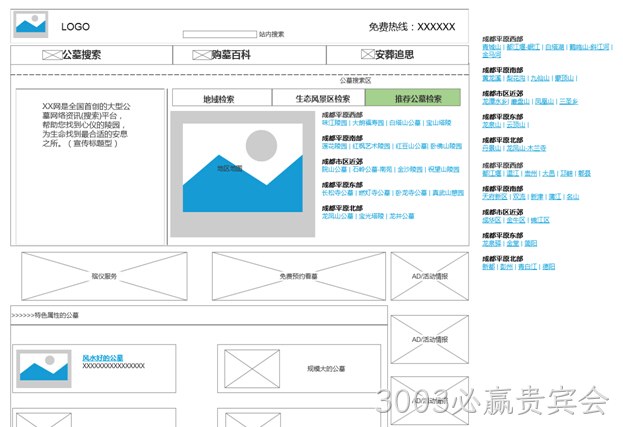The height and width of the screenshot is (427, 623).
Task: Click the AD/活动情报 banner beside 免费预约看墓
Action: pyautogui.click(x=430, y=276)
